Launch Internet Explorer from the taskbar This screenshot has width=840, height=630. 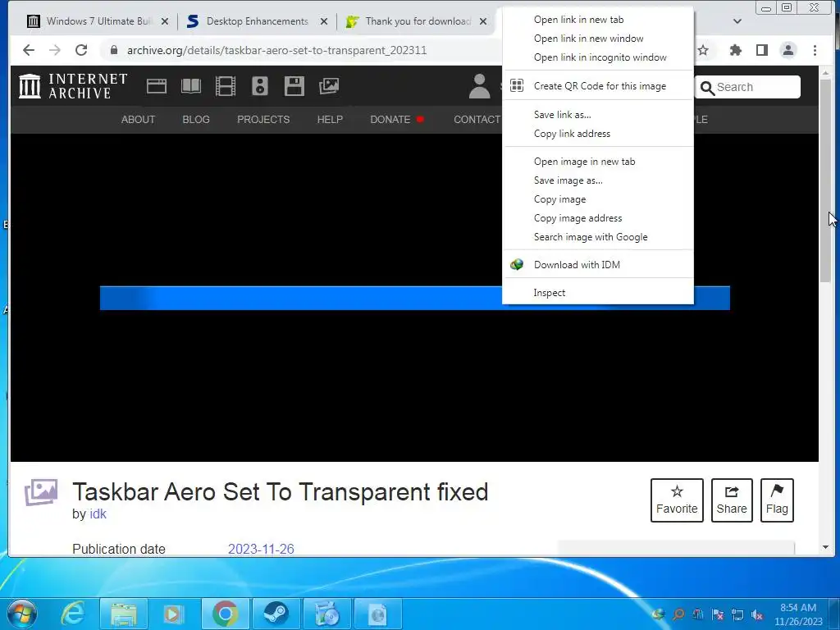[x=72, y=614]
